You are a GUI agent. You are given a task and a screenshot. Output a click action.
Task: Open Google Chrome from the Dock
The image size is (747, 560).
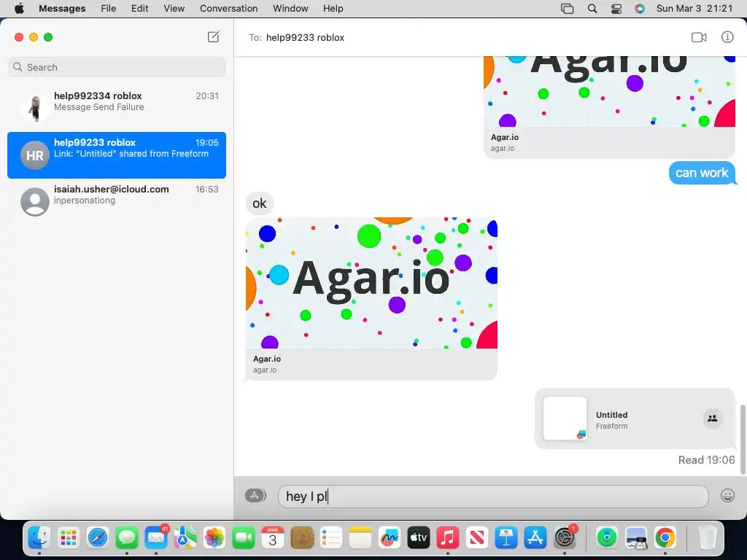pos(665,537)
